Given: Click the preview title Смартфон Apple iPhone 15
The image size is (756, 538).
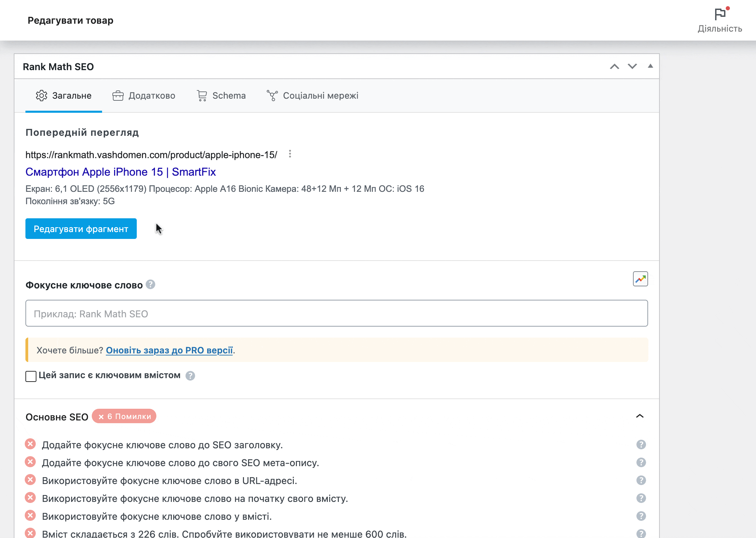Looking at the screenshot, I should click(x=121, y=172).
